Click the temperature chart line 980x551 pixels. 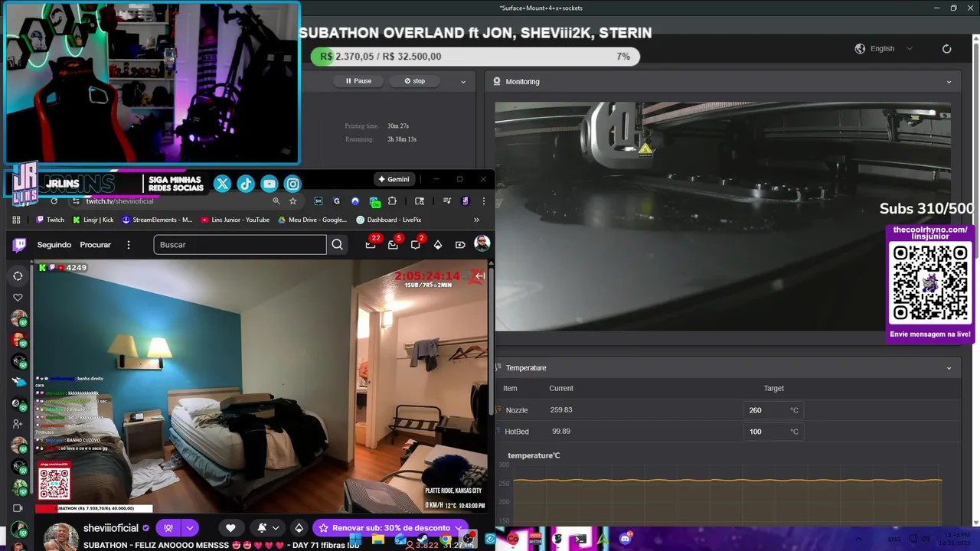(727, 481)
